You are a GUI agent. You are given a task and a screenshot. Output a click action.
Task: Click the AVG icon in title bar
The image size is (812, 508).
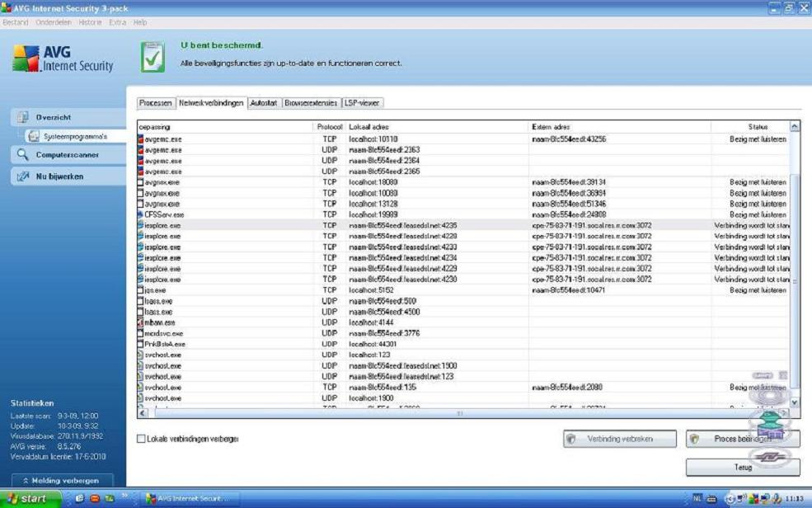tap(6, 7)
